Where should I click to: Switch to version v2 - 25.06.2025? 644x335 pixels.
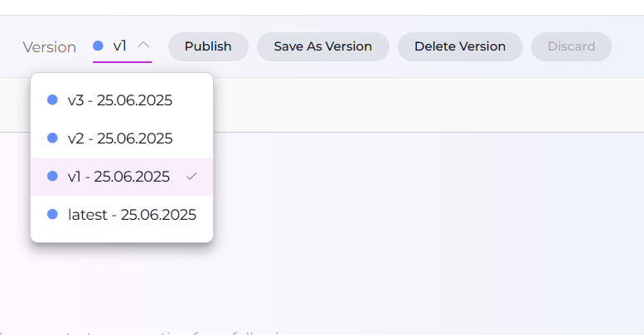tap(120, 138)
